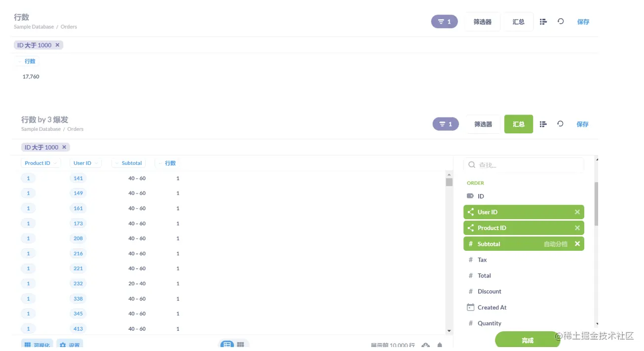Click field sidebar scrollbar thumb
644x351 pixels.
(x=596, y=204)
